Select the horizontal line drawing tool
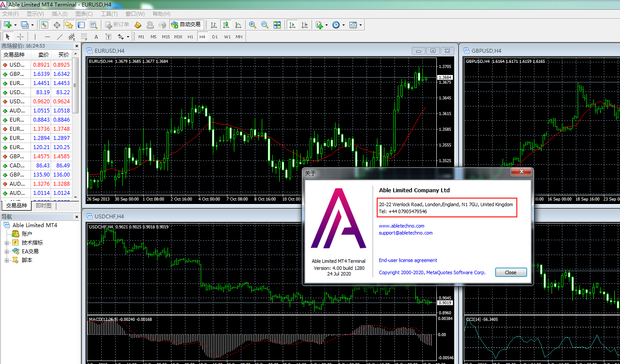 pyautogui.click(x=48, y=37)
